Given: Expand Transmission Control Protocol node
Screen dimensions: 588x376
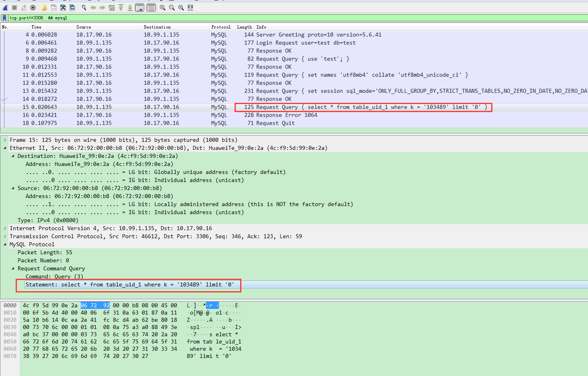Looking at the screenshot, I should [5, 236].
